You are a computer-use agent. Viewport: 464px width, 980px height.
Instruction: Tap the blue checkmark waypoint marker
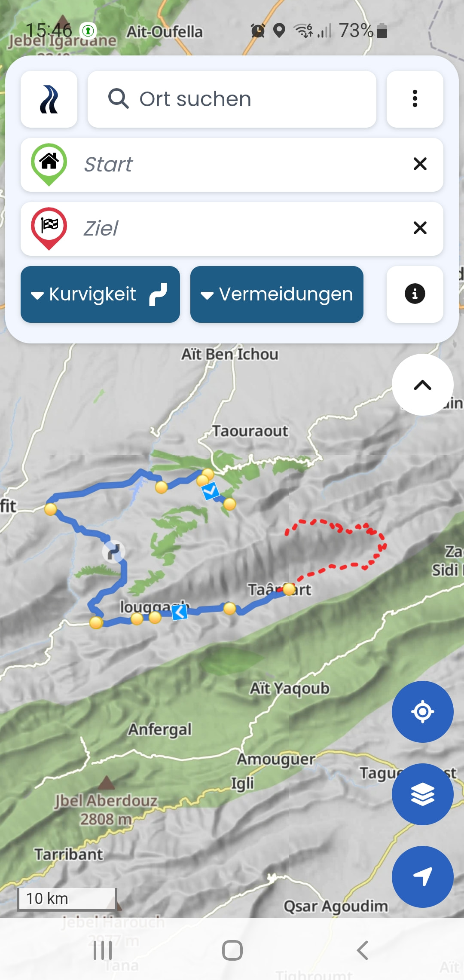click(211, 491)
